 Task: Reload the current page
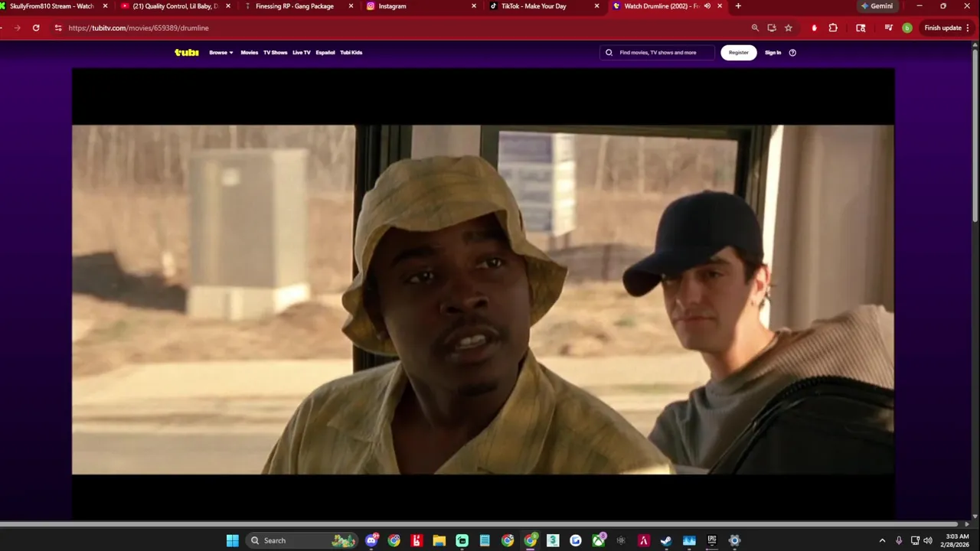pyautogui.click(x=36, y=28)
